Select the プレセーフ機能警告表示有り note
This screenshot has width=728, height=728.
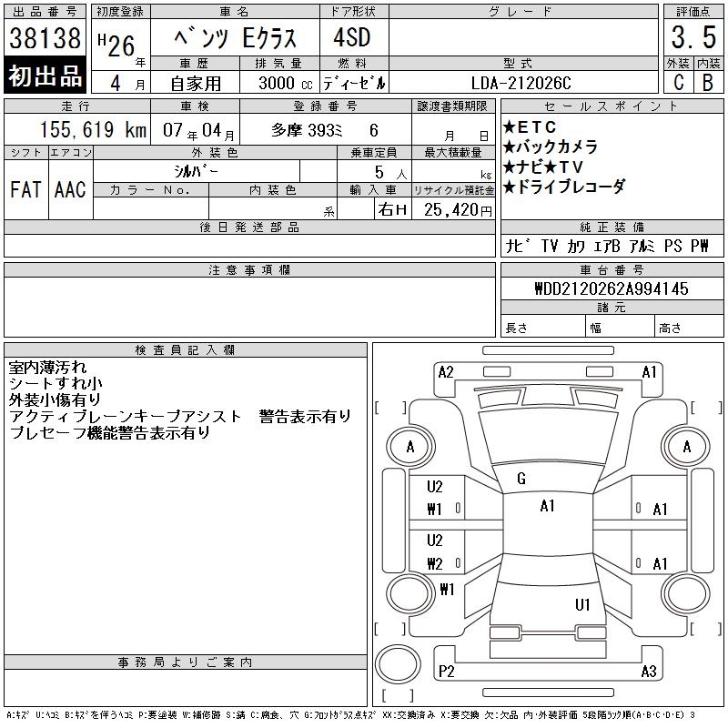click(x=109, y=433)
